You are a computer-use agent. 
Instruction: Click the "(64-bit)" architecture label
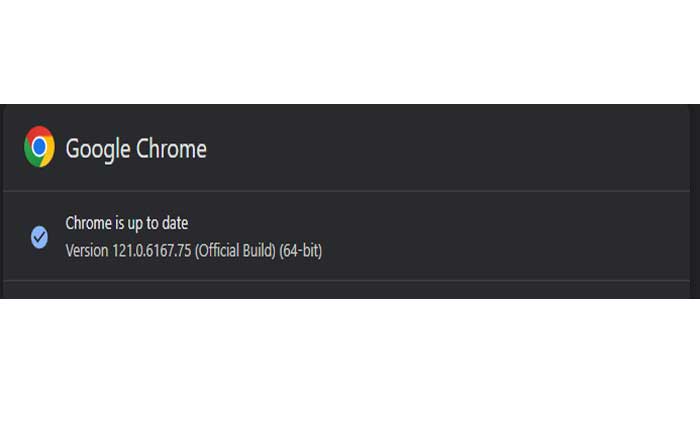coord(301,249)
